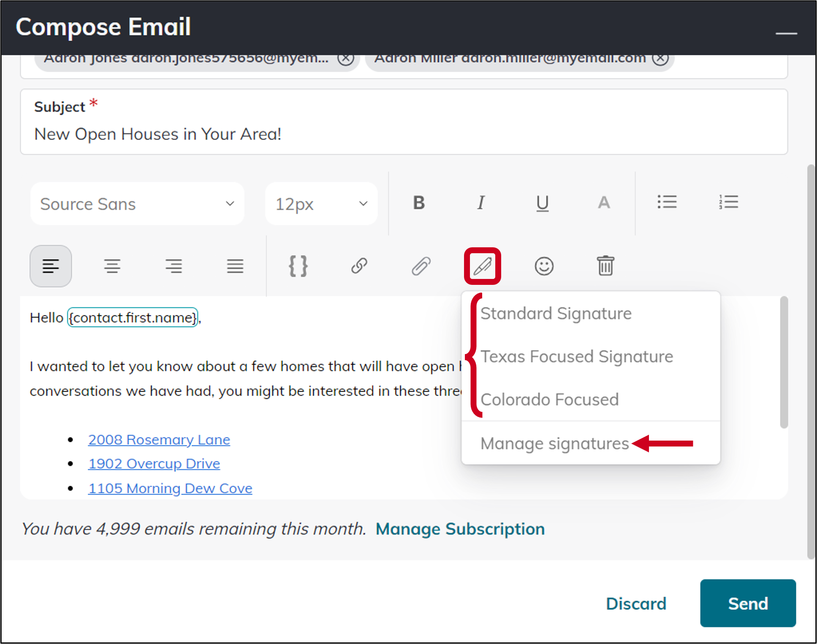The image size is (817, 644).
Task: Remove the Aaron Miller recipient
Action: pyautogui.click(x=661, y=59)
